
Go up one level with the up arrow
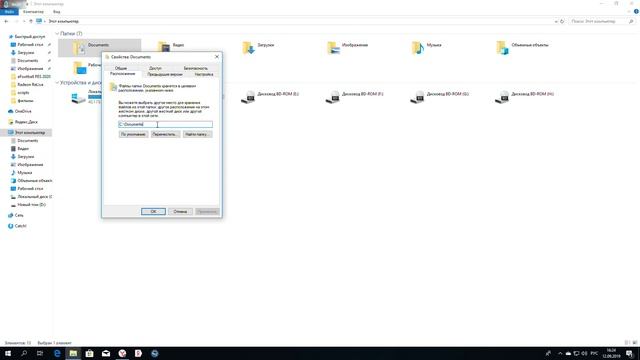coord(31,21)
